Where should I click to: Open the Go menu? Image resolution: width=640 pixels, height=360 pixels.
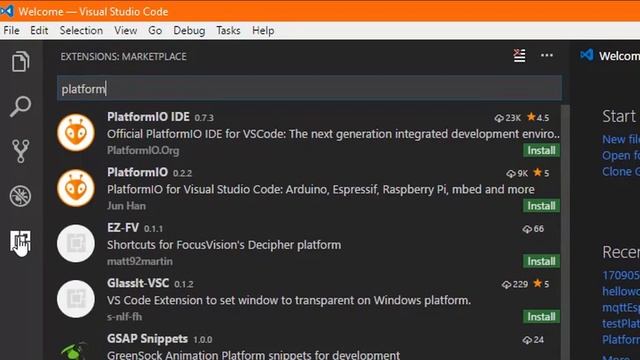(x=155, y=31)
